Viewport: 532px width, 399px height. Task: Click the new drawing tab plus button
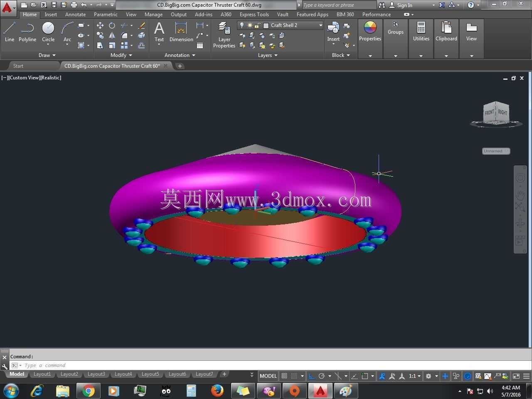click(180, 66)
